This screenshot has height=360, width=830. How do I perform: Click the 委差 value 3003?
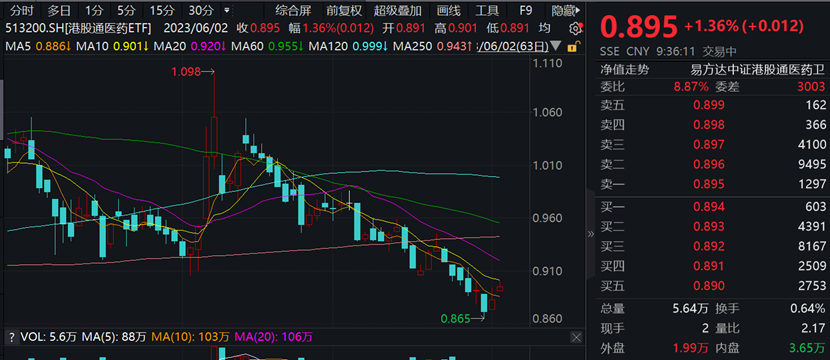811,87
